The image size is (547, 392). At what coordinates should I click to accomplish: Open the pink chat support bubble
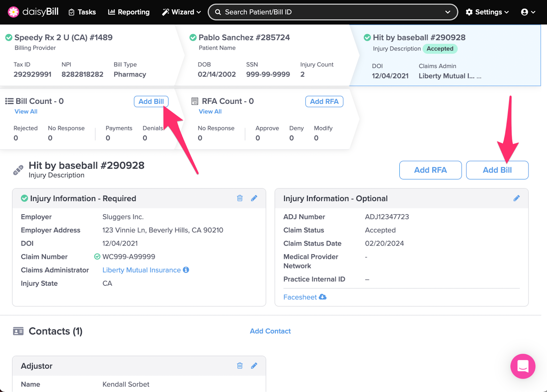coord(522,366)
